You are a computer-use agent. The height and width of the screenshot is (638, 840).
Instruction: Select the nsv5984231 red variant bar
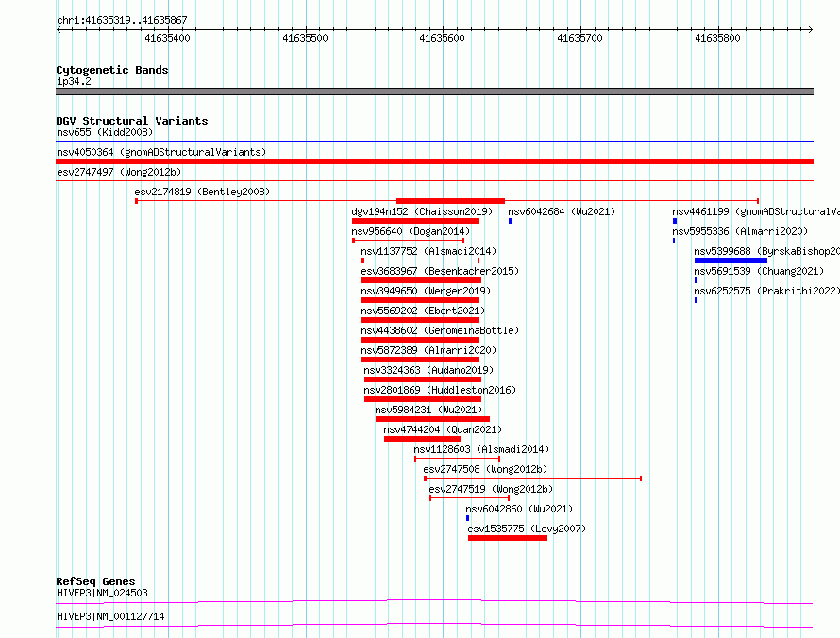pos(432,419)
